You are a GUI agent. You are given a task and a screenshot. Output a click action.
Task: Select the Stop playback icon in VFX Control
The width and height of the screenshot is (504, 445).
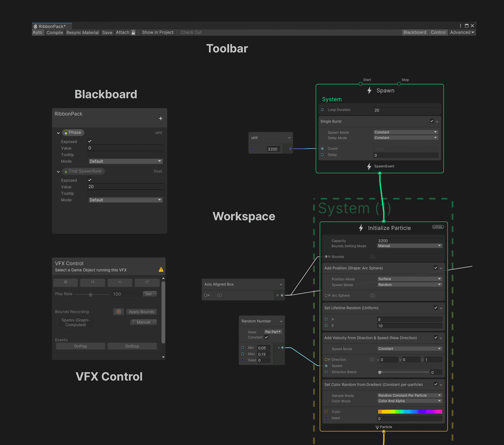coord(65,282)
